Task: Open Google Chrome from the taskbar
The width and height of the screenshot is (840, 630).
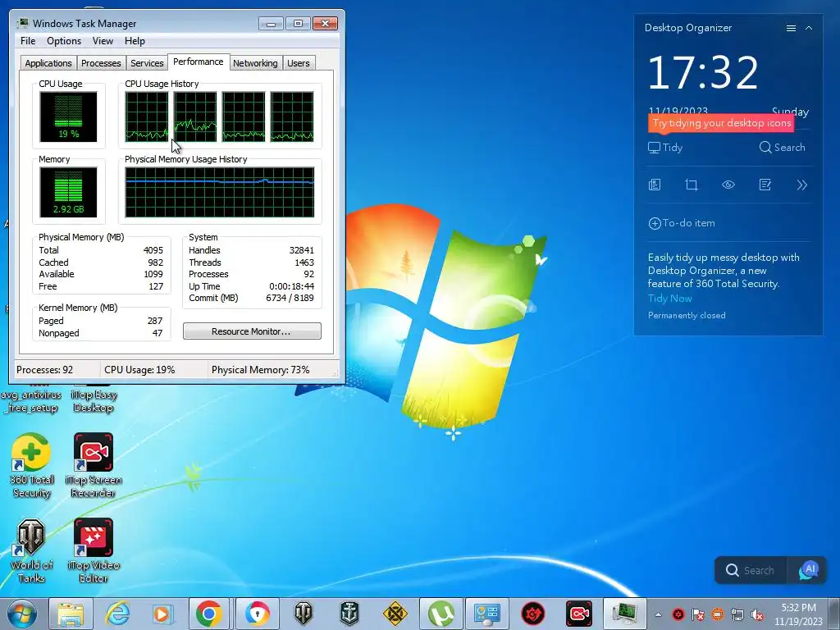Action: tap(209, 614)
